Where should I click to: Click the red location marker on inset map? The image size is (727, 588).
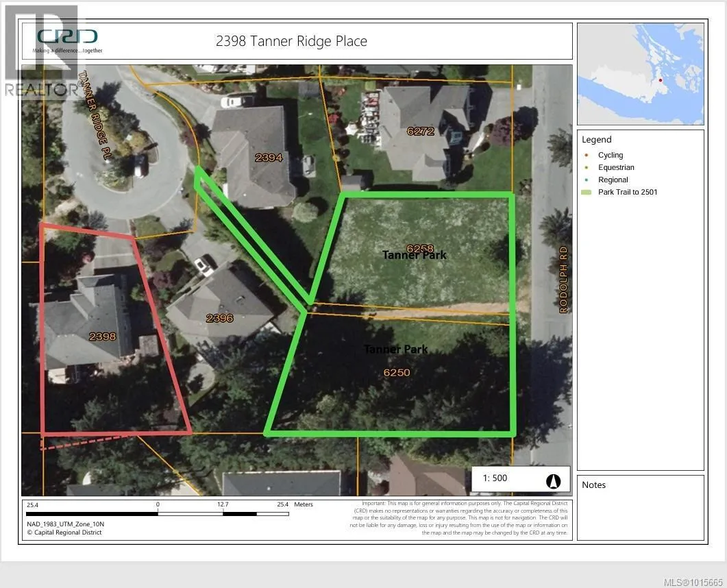click(x=660, y=80)
